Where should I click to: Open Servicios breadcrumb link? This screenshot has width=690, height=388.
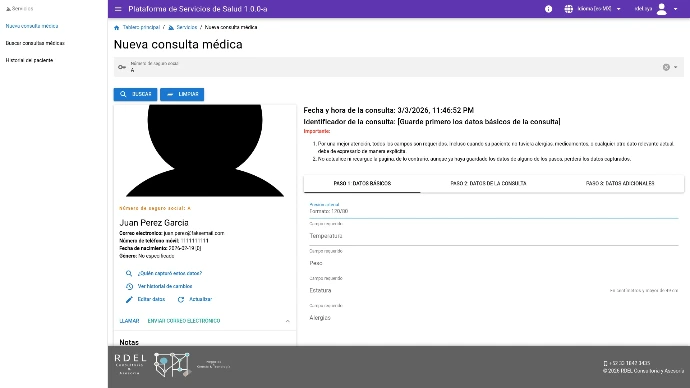point(187,27)
